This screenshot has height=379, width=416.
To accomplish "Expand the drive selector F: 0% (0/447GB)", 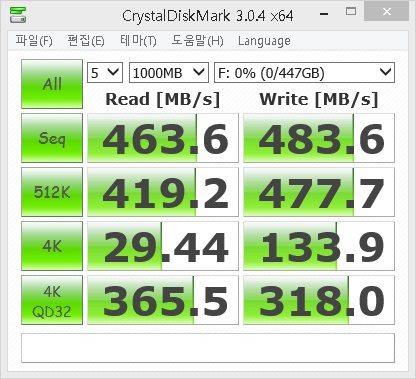I will point(304,72).
